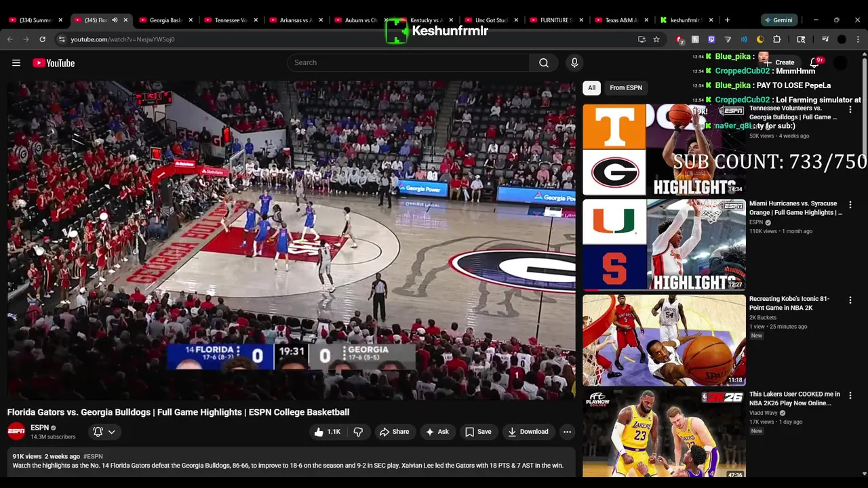
Task: Open more actions for the video
Action: (x=567, y=432)
